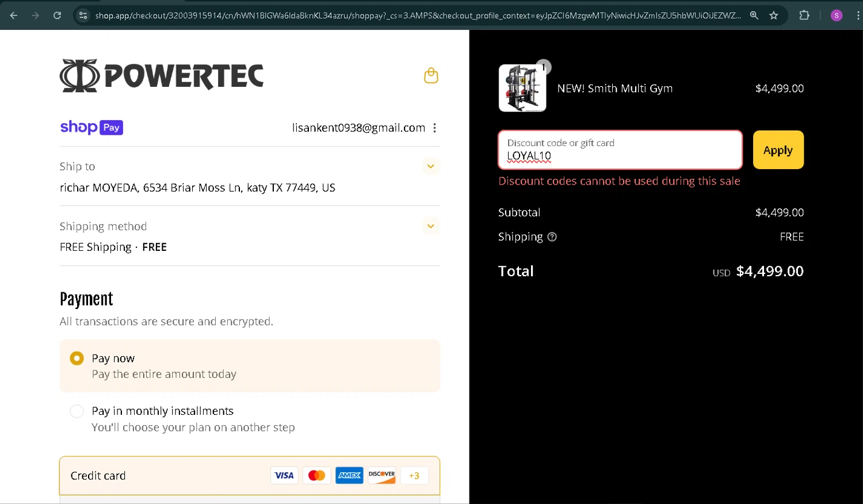This screenshot has width=863, height=504.
Task: Click the browser address bar URL
Action: (x=418, y=16)
